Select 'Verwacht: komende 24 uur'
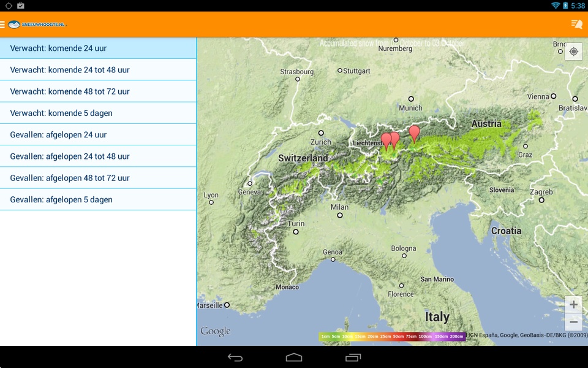This screenshot has width=588, height=368. (x=98, y=48)
